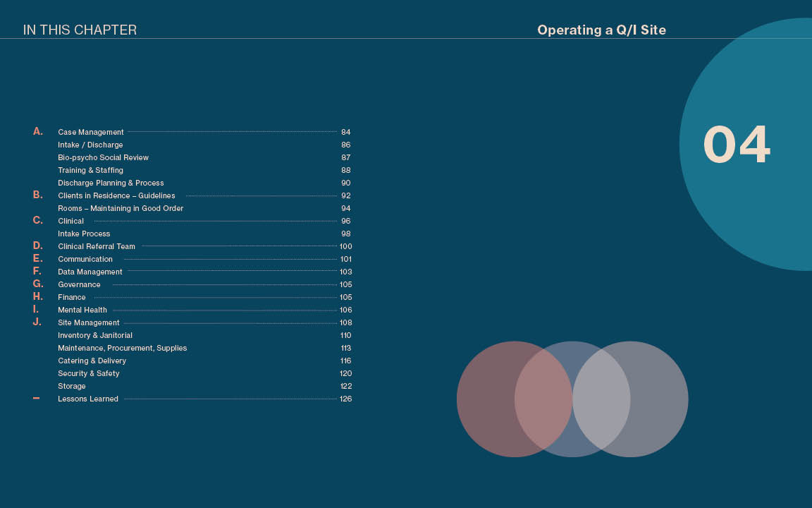Select 'Bio-psycho Social Review' entry

(103, 157)
